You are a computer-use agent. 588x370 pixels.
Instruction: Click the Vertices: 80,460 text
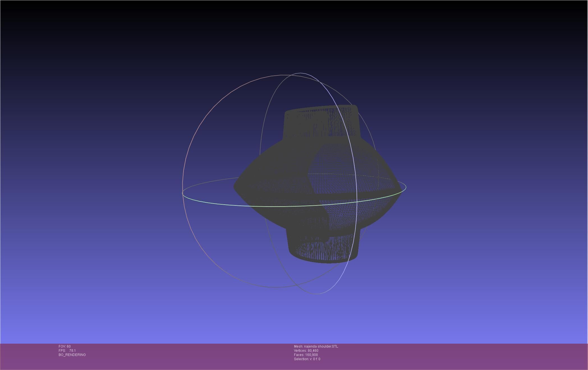point(306,351)
